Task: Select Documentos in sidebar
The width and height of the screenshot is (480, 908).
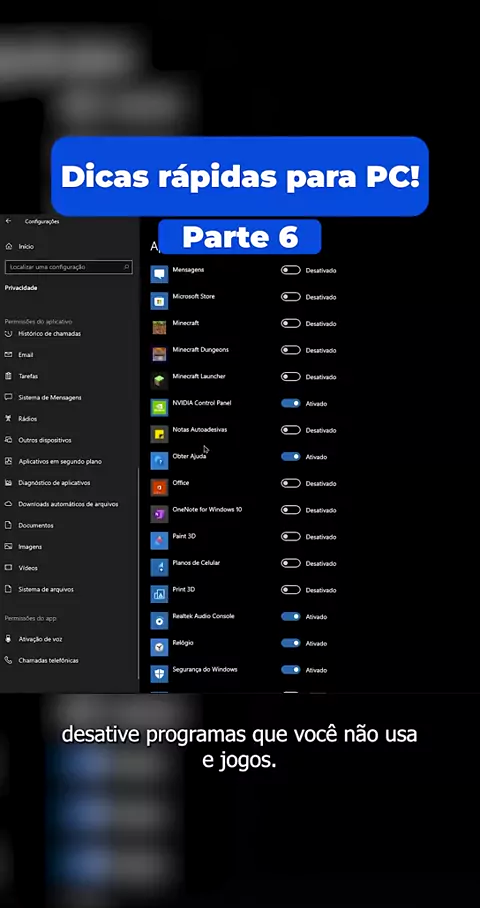Action: tap(29, 526)
